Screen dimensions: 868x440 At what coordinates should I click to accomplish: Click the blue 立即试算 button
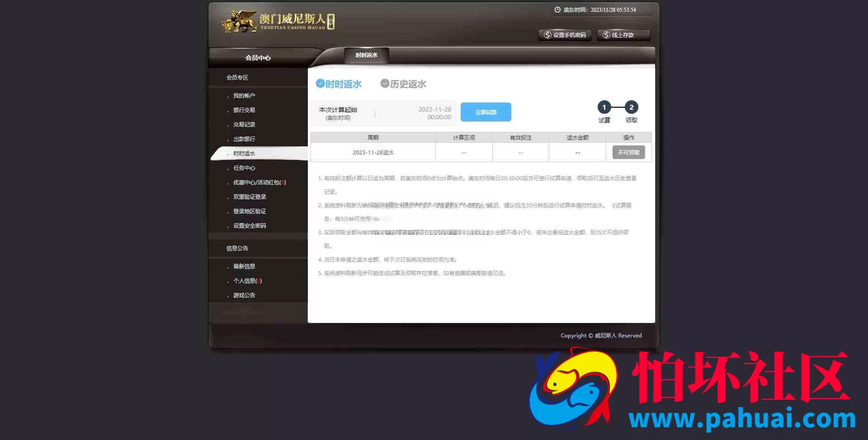[486, 112]
